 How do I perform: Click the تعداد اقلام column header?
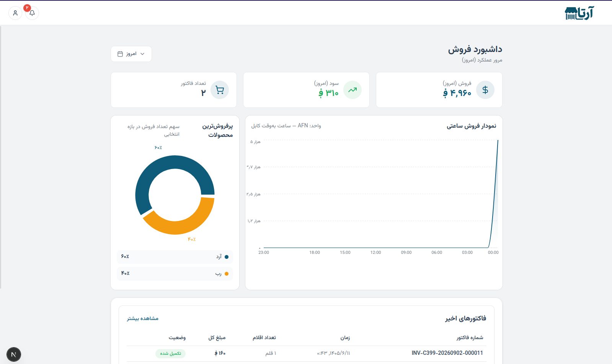point(264,338)
